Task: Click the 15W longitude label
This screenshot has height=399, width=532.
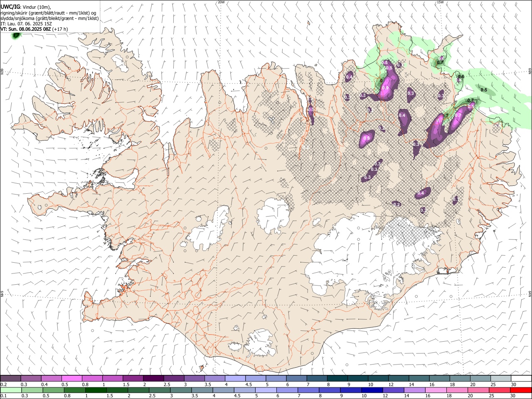Action: (x=441, y=2)
